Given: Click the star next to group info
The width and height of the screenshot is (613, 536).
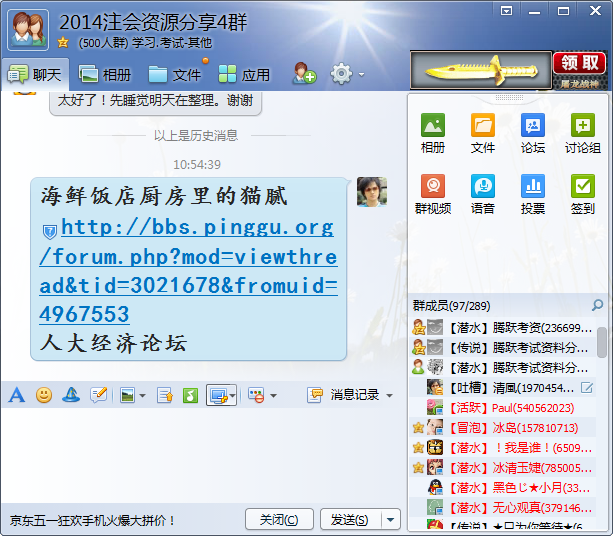Looking at the screenshot, I should (63, 42).
